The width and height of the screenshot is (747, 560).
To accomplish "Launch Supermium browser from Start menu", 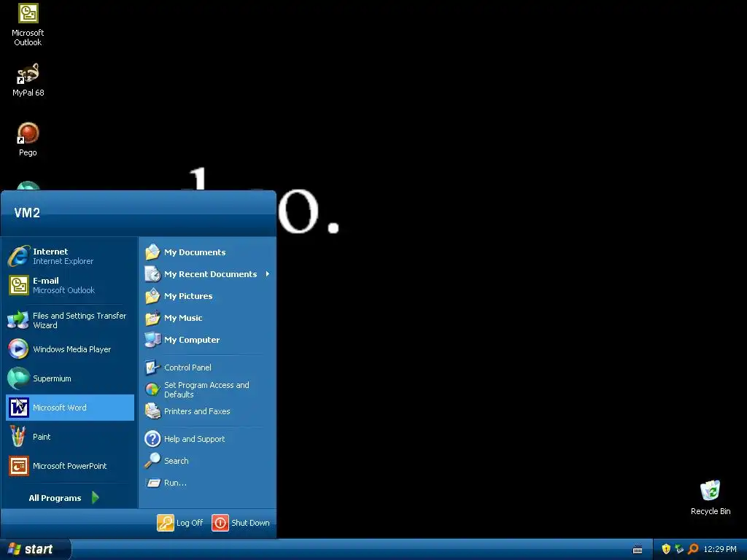I will point(70,378).
